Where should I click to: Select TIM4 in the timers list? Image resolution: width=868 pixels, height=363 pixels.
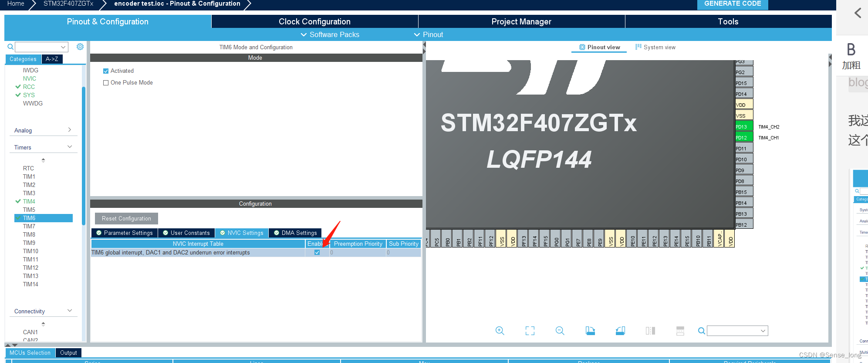pos(29,201)
